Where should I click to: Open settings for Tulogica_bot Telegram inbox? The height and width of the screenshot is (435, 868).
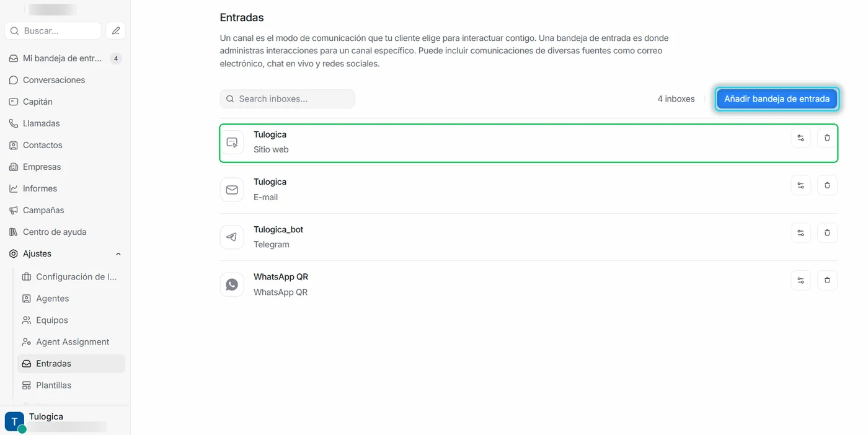click(x=800, y=233)
